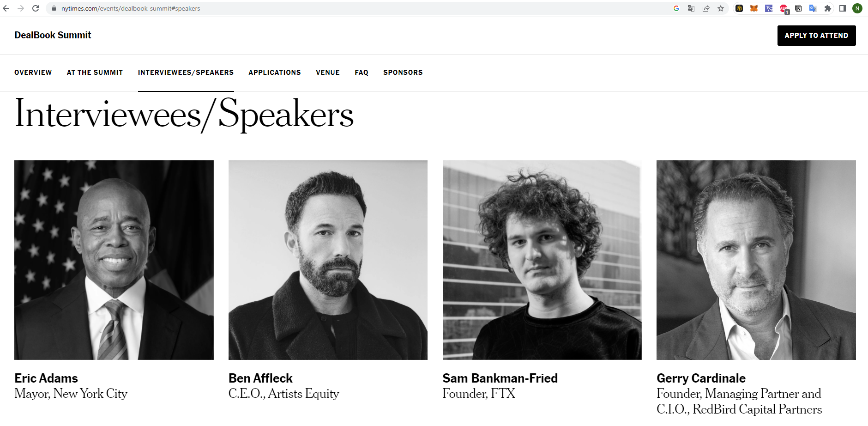Click the MetaMask fox extension icon

[x=754, y=8]
